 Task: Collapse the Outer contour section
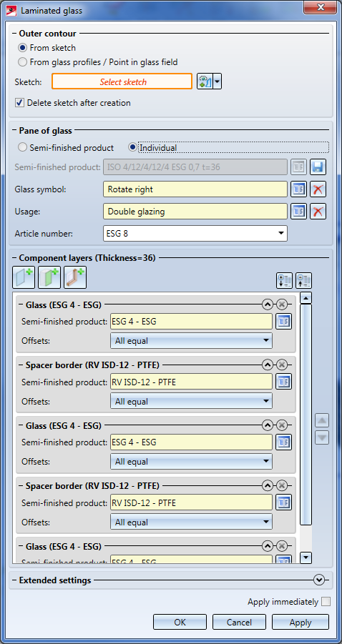point(15,34)
